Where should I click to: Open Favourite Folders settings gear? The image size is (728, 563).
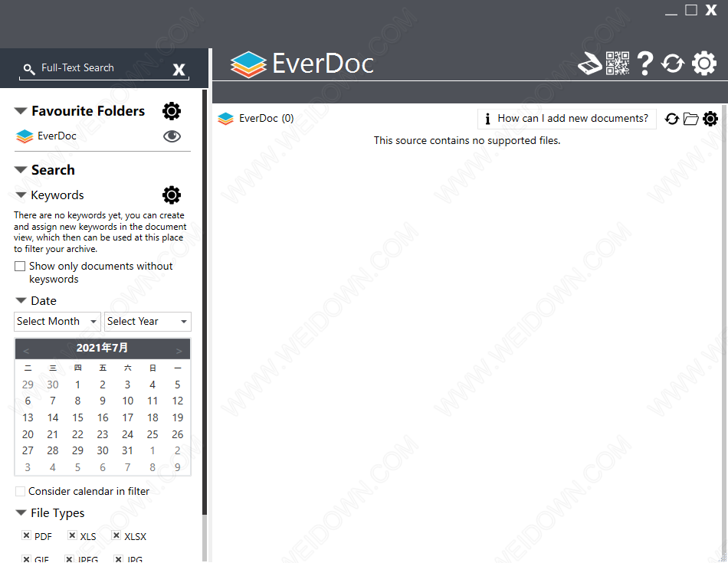pyautogui.click(x=172, y=111)
